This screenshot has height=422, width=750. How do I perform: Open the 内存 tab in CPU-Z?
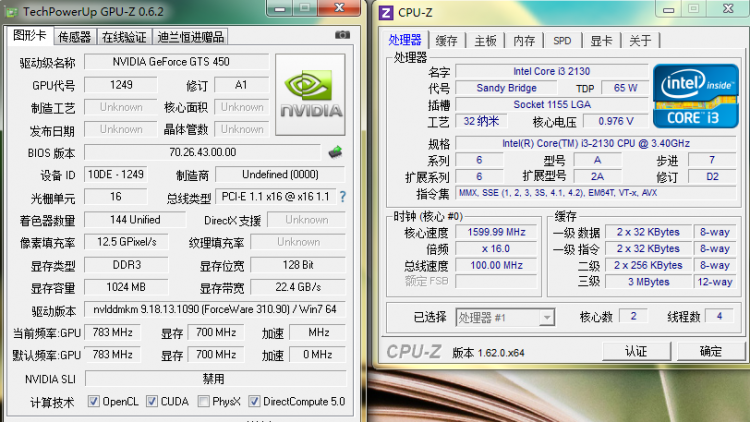524,41
